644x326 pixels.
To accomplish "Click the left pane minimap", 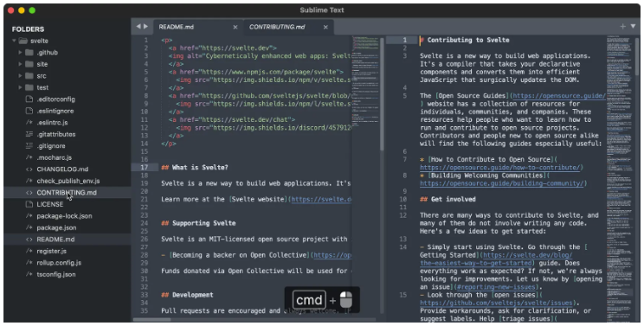I will tap(364, 82).
